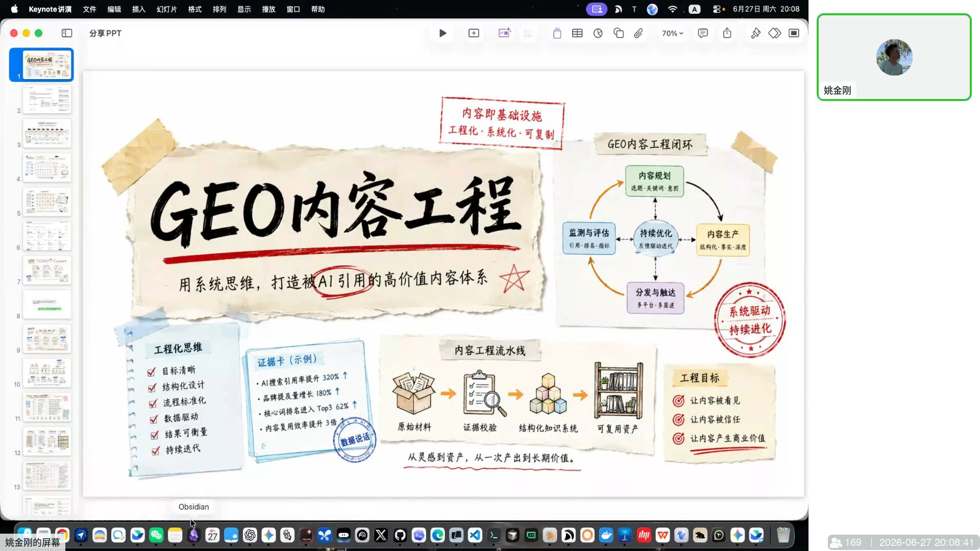Start the slideshow with the Play button

point(443,33)
